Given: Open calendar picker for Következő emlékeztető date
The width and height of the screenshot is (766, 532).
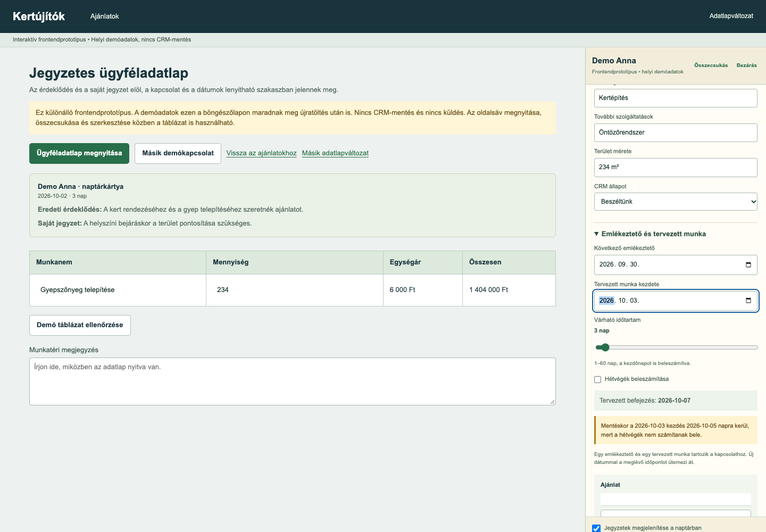Looking at the screenshot, I should 748,264.
